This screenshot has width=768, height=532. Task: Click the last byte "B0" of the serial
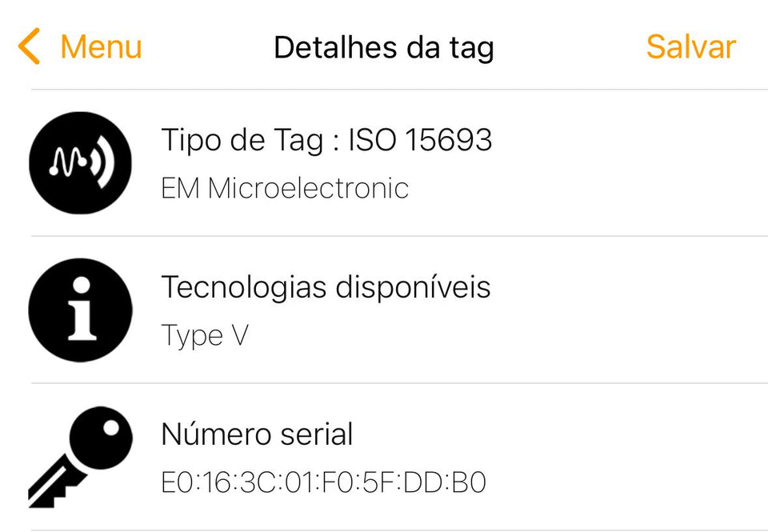[x=470, y=483]
